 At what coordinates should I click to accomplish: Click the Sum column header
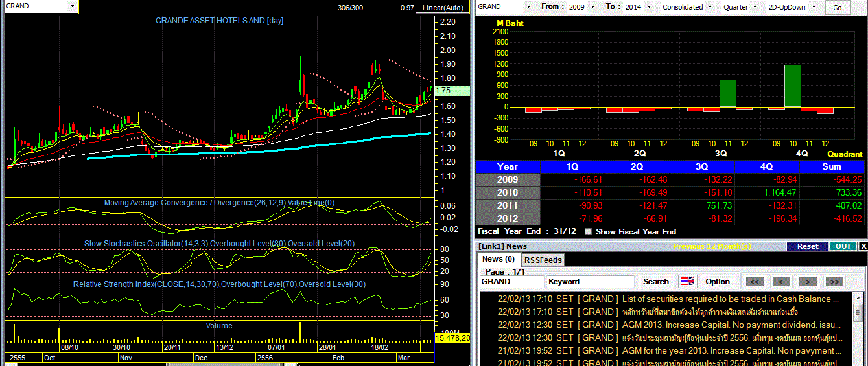pyautogui.click(x=832, y=166)
